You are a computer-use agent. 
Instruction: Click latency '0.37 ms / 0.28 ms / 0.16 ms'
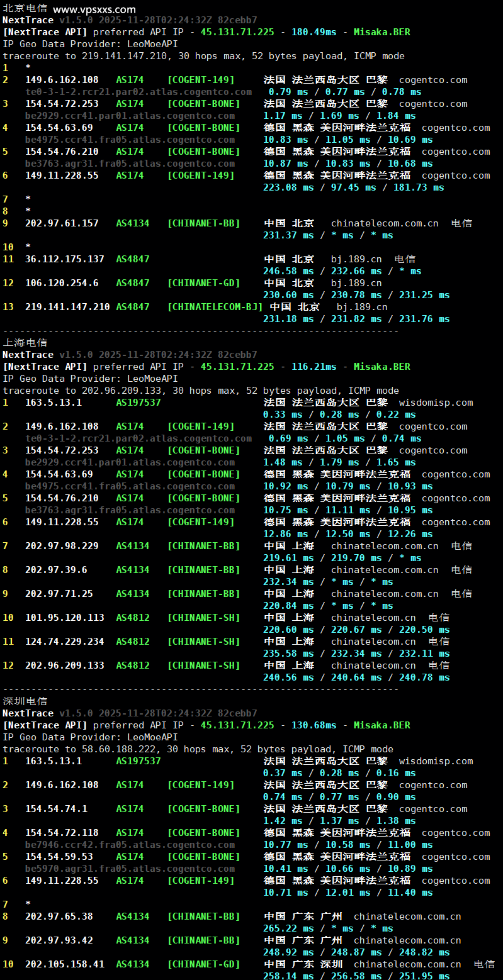(x=339, y=773)
